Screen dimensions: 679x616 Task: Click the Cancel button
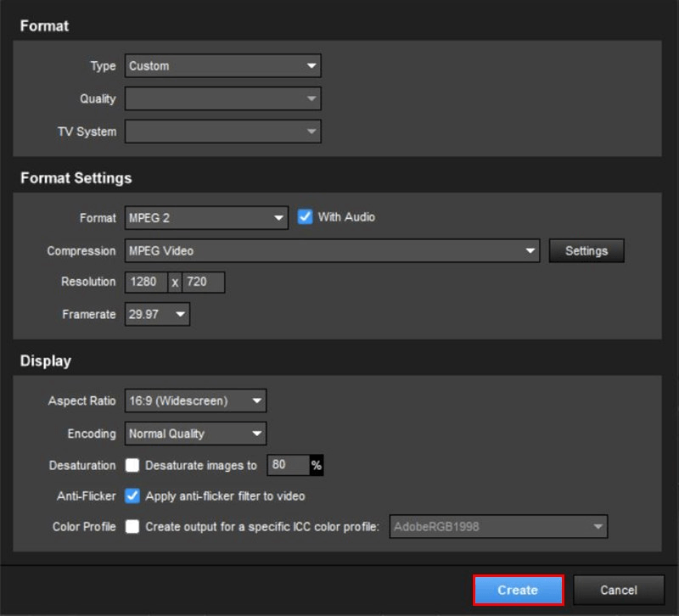tap(619, 591)
